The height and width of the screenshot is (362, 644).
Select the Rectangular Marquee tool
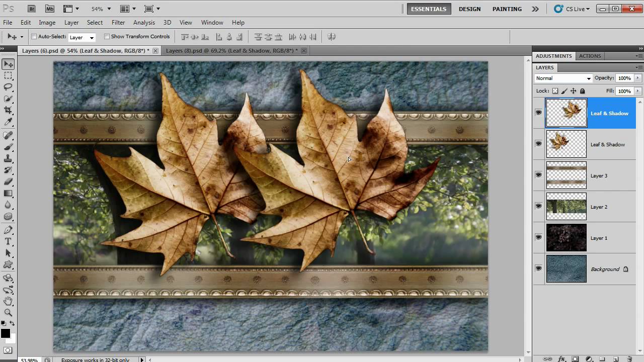(8, 76)
